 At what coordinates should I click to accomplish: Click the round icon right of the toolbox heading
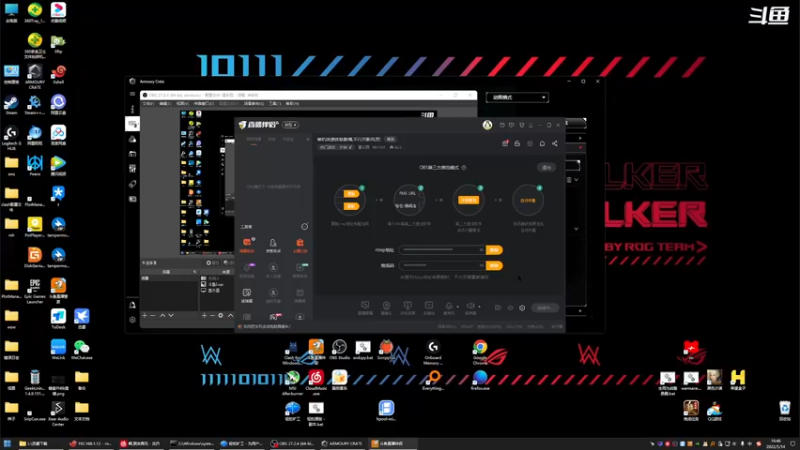point(305,227)
